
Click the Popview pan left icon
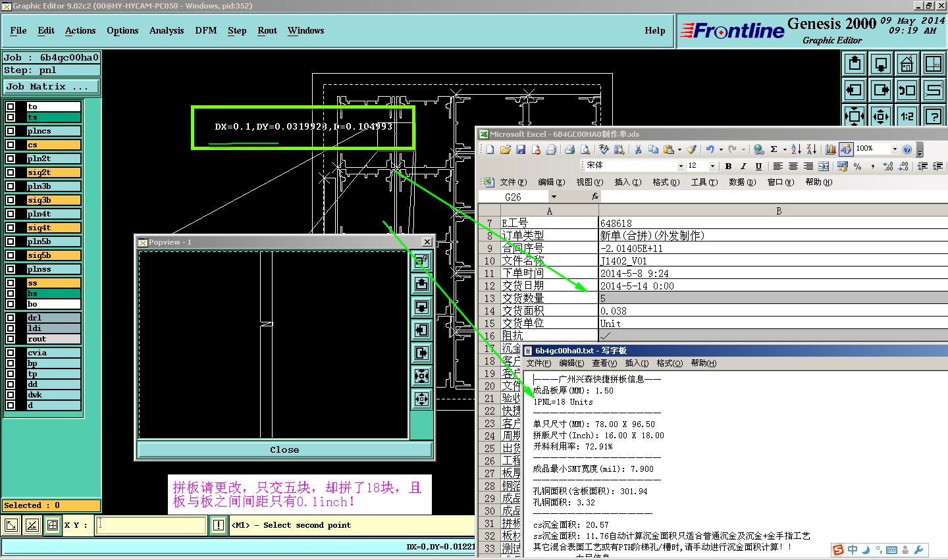tap(422, 330)
